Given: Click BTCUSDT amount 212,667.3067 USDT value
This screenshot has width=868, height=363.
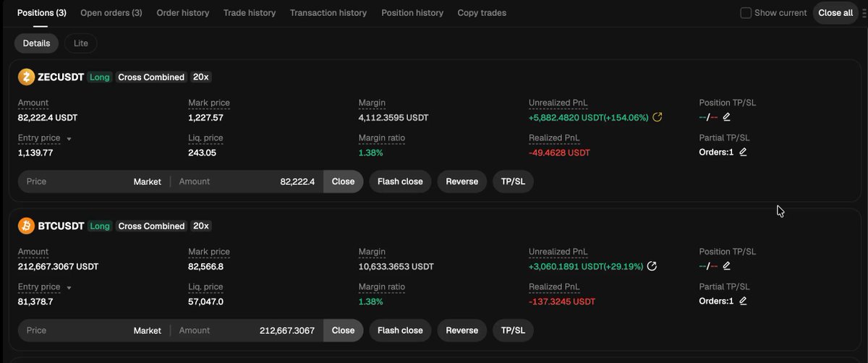Looking at the screenshot, I should [58, 266].
